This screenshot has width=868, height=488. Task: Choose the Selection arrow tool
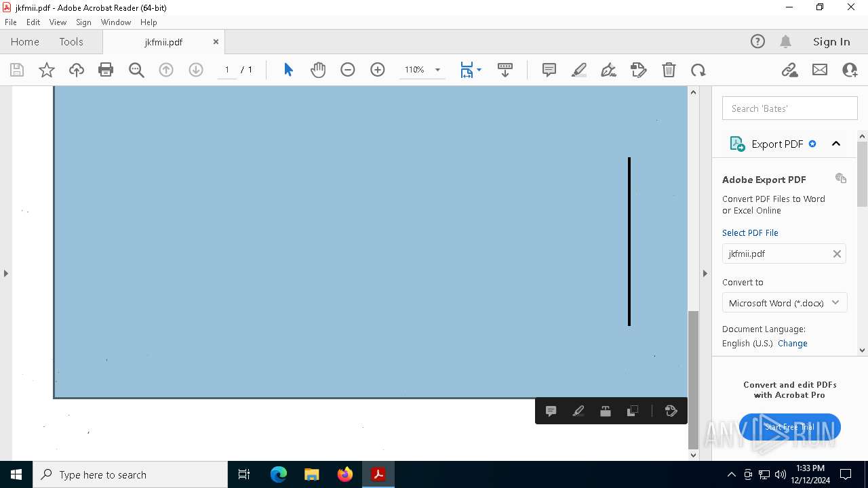point(288,70)
